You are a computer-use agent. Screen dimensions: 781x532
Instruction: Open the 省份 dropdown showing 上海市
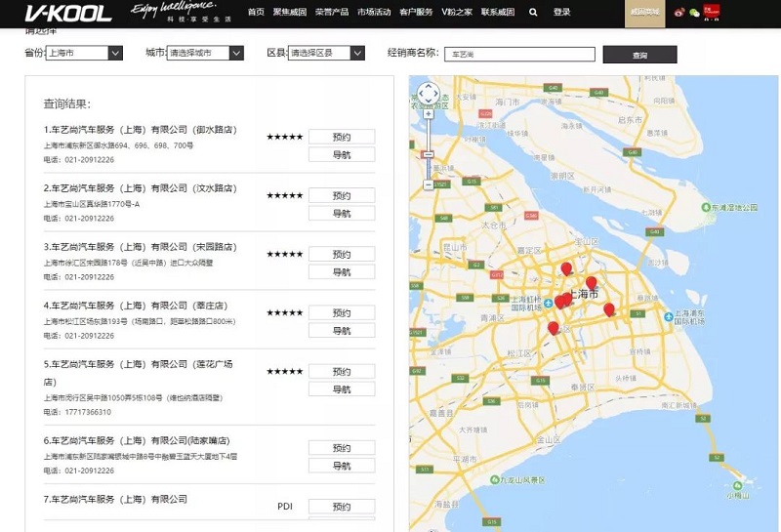pos(84,53)
